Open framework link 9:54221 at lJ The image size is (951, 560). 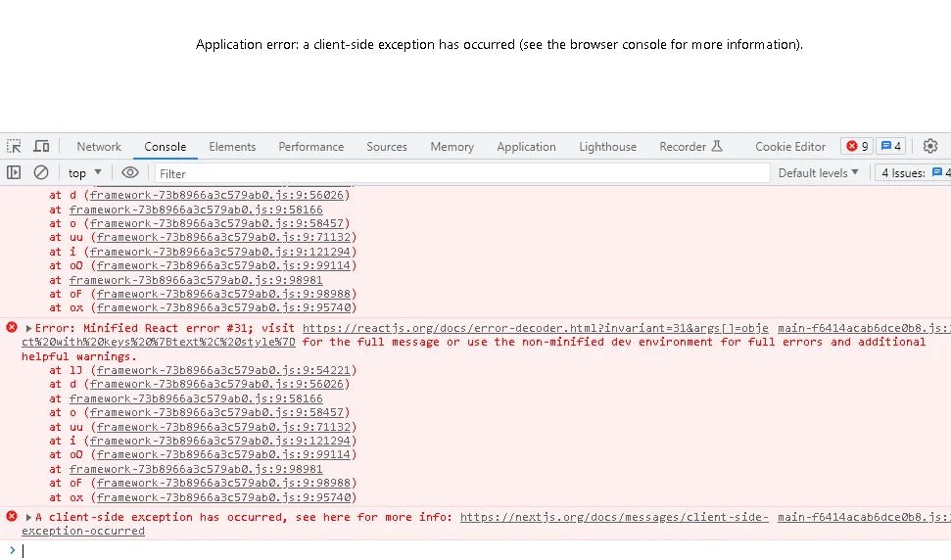(x=223, y=370)
